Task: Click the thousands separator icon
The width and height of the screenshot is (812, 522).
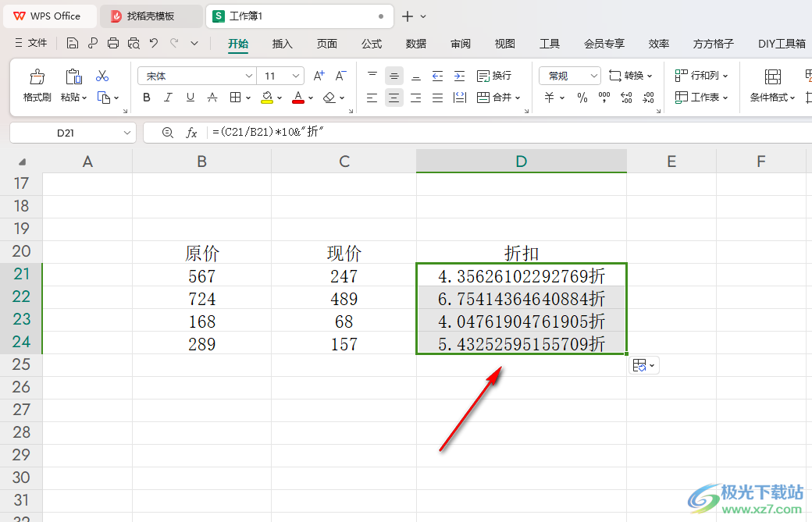Action: coord(604,98)
